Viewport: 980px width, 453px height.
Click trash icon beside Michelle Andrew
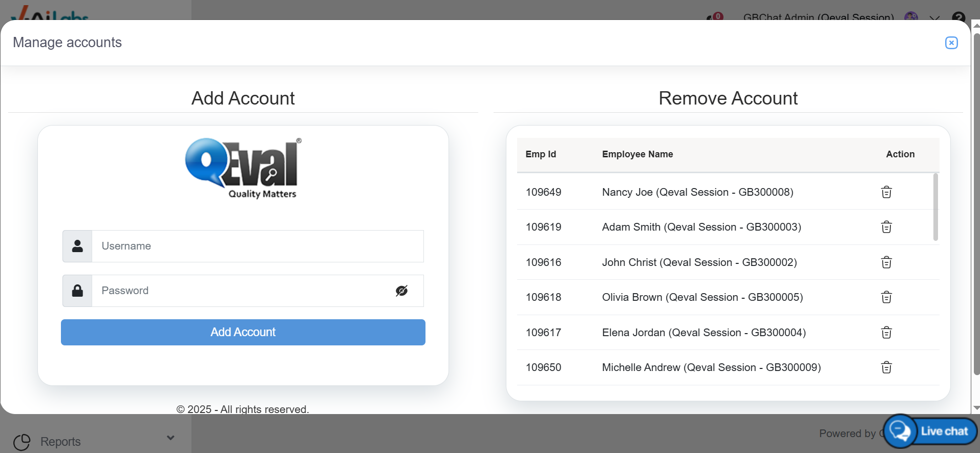(x=886, y=367)
